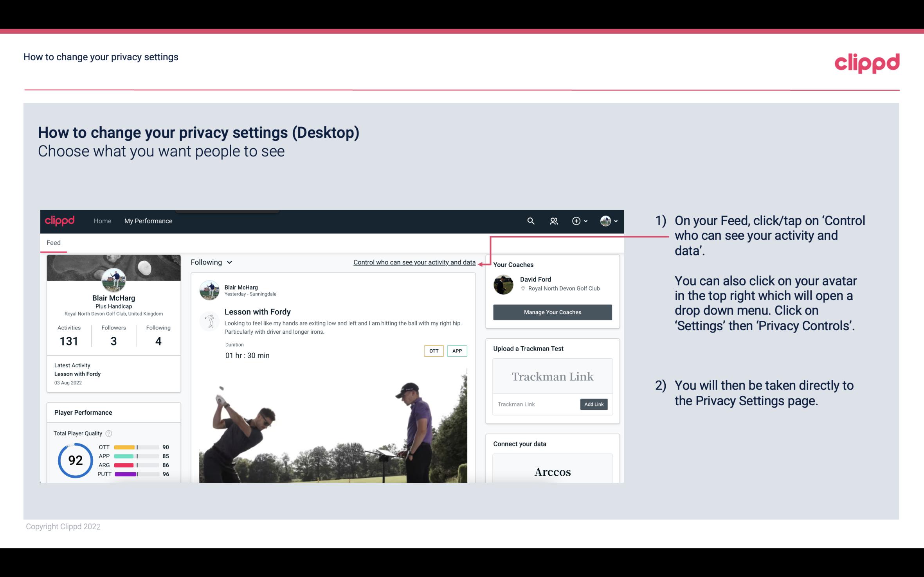
Task: Expand the Following dropdown on feed
Action: pyautogui.click(x=211, y=262)
